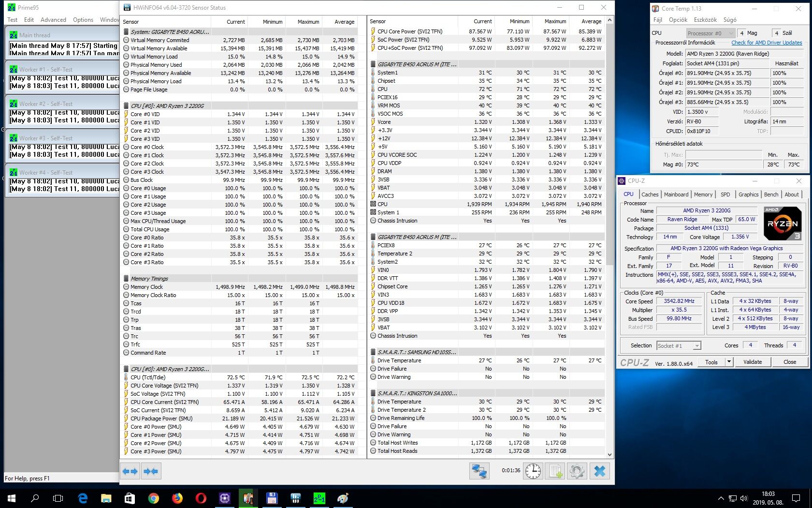Open Paint taskbar icon
Image resolution: width=812 pixels, height=508 pixels.
tap(343, 498)
